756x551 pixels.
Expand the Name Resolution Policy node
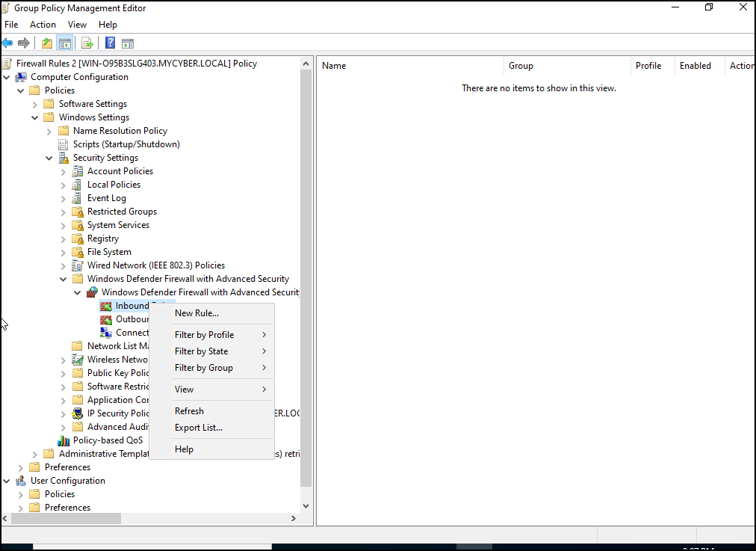(49, 132)
